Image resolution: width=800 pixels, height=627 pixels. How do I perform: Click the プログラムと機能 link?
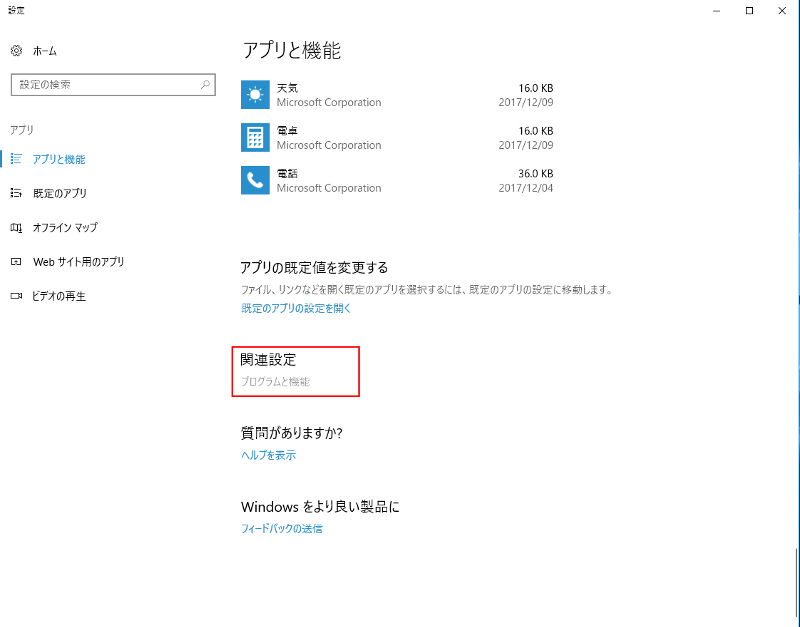point(275,382)
